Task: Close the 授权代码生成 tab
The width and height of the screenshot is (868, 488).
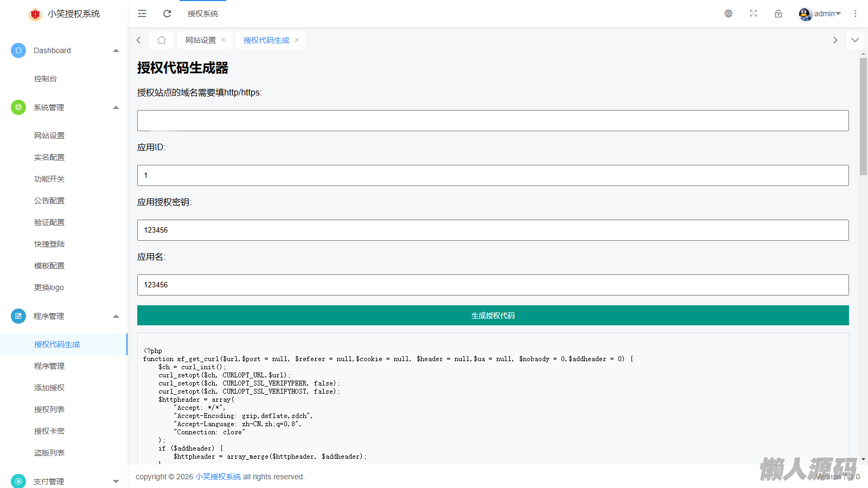Action: (297, 40)
